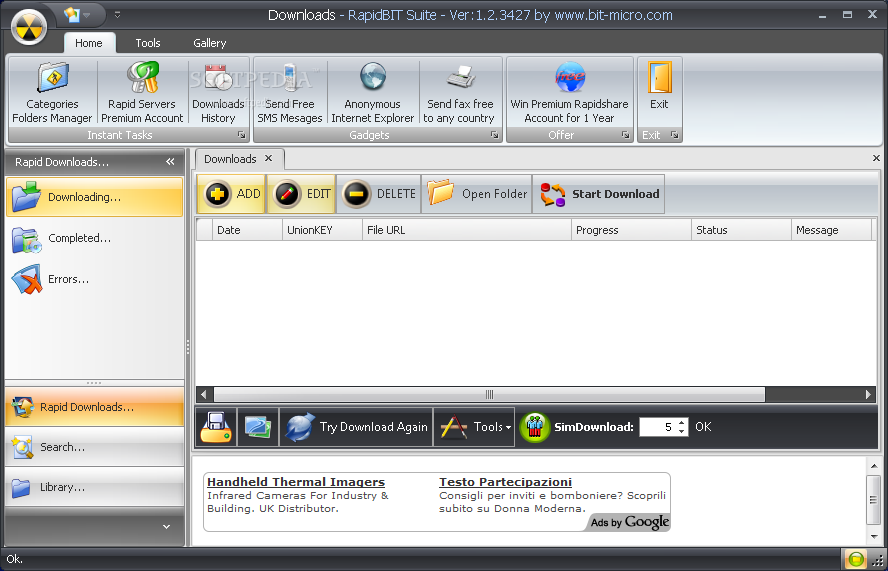Close the Downloads tab

pos(268,159)
